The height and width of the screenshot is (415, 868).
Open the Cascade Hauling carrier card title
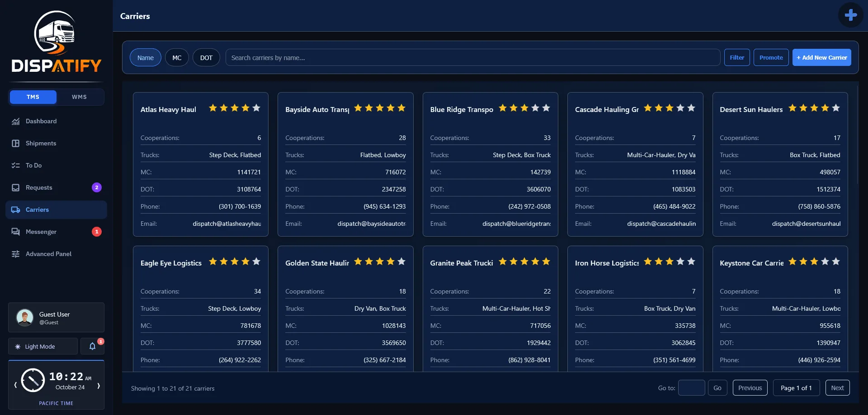[607, 110]
